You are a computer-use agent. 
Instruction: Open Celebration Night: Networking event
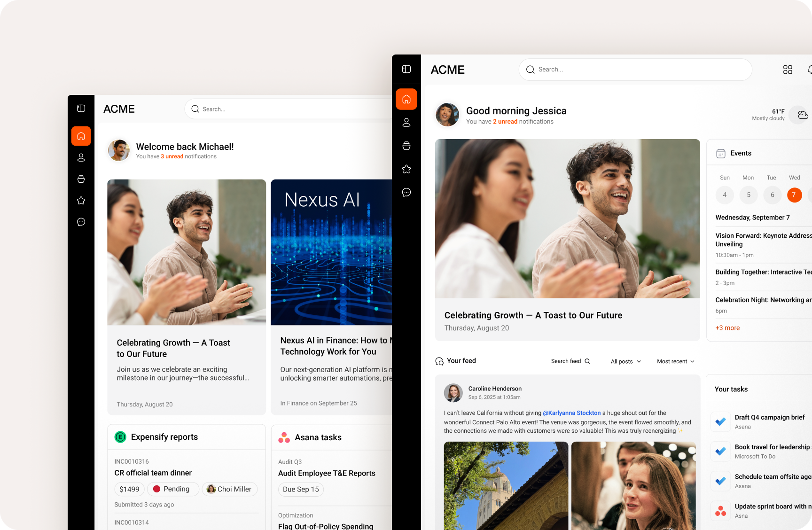coord(764,300)
